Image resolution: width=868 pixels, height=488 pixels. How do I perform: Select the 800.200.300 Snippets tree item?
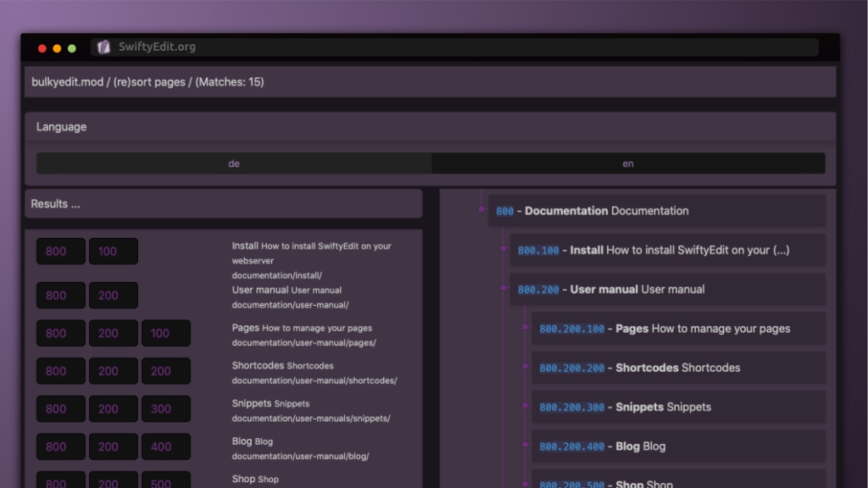coord(679,408)
